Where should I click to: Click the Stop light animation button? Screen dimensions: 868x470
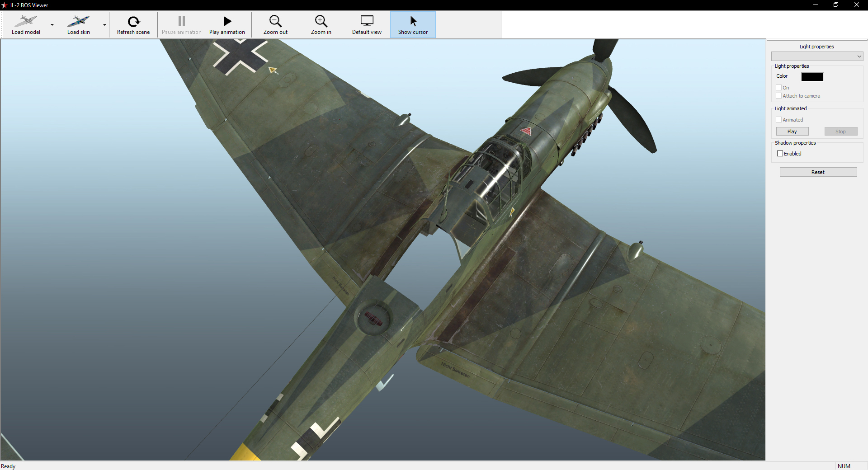[x=840, y=132]
